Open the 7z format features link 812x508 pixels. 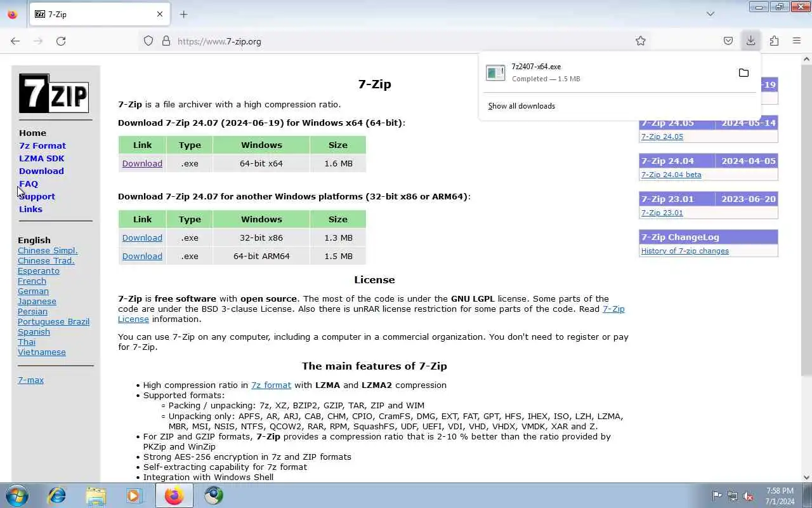click(271, 385)
